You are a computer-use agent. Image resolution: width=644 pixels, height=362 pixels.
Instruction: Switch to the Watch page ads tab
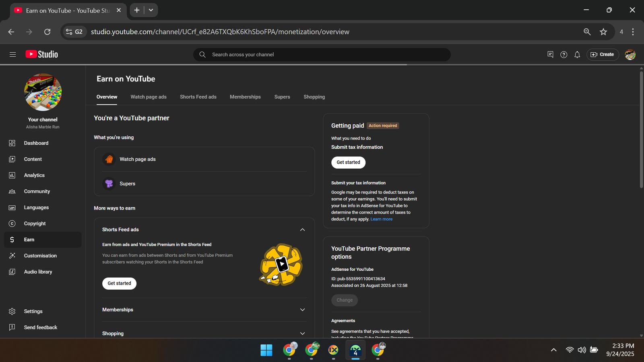click(x=148, y=97)
